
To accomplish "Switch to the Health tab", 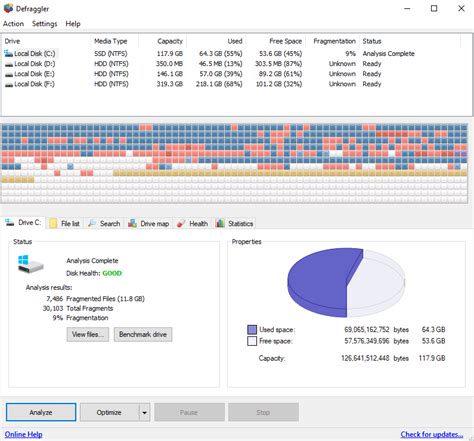I will pos(193,223).
